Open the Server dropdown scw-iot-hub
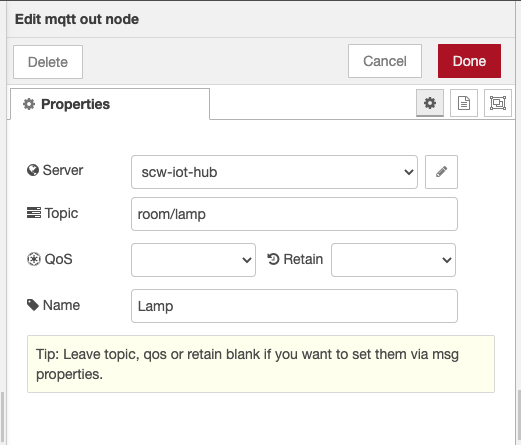 pyautogui.click(x=274, y=172)
